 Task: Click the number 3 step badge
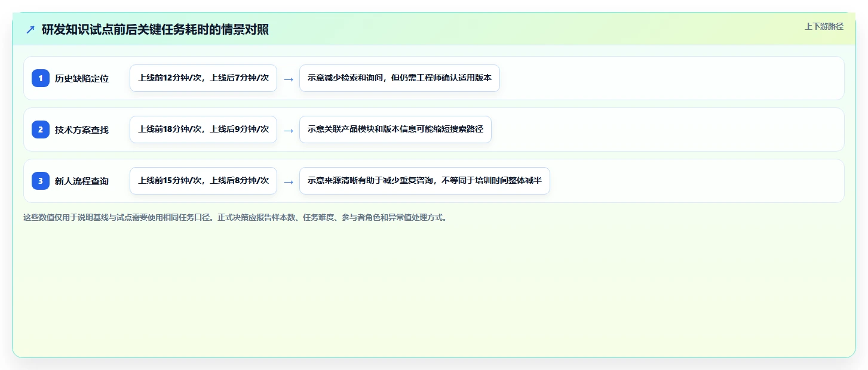coord(41,181)
